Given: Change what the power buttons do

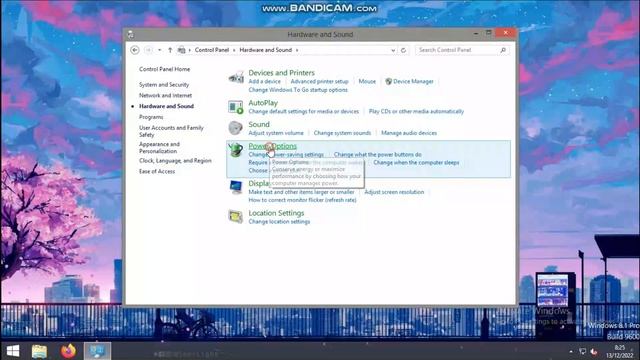Looking at the screenshot, I should 378,155.
